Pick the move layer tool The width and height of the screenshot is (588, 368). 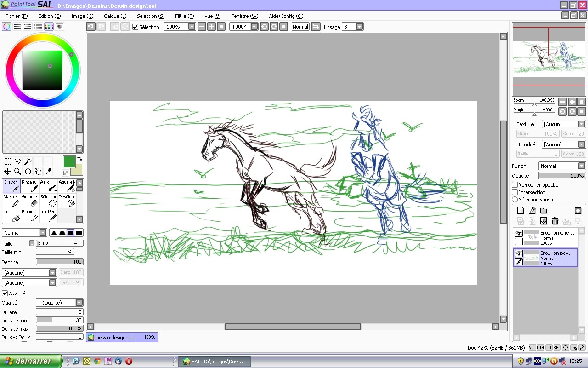pyautogui.click(x=8, y=172)
